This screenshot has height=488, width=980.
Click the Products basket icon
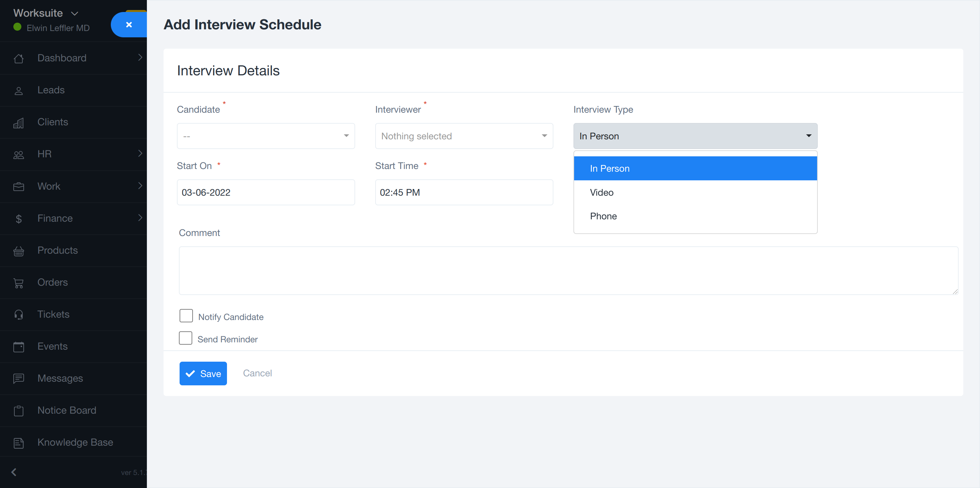coord(18,251)
